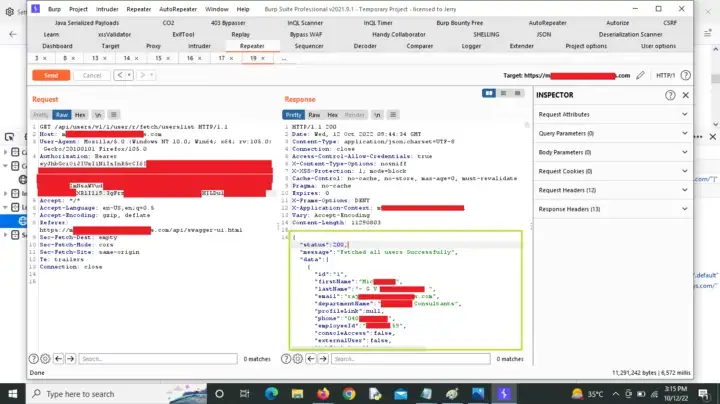The height and width of the screenshot is (404, 720).
Task: Open the Extender tab
Action: point(522,46)
